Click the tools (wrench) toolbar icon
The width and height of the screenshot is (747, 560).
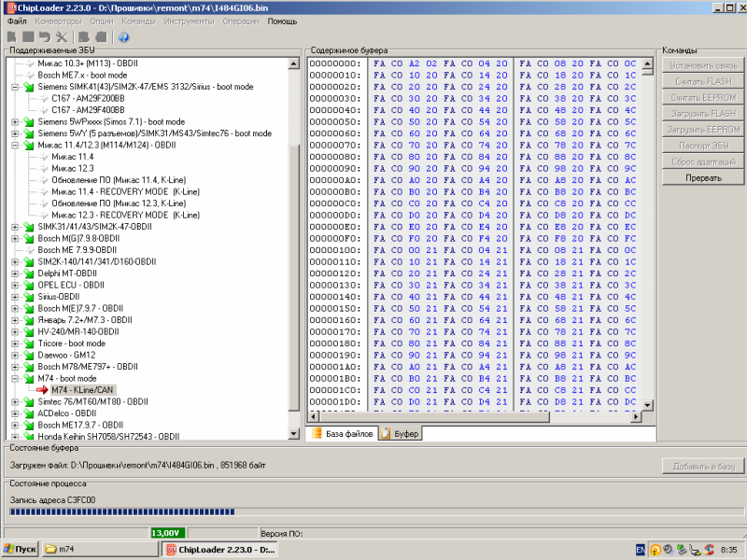click(x=61, y=36)
